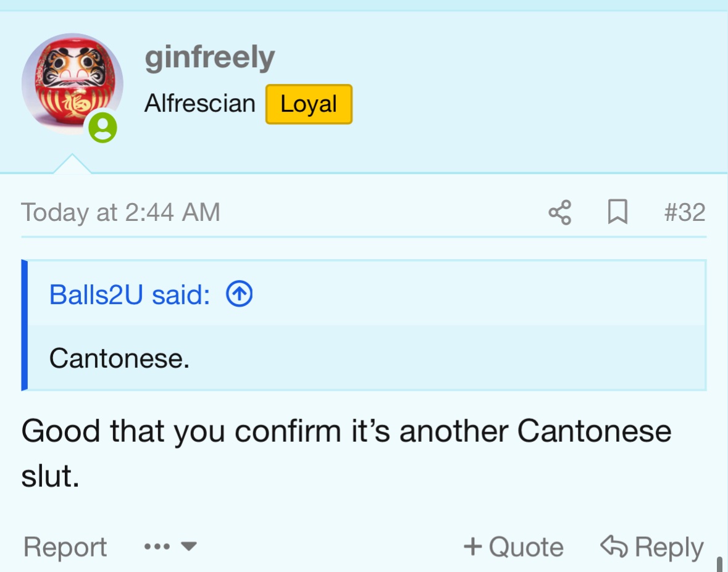Open ginfreely's daruma avatar
Viewport: 728px width, 572px height.
(x=72, y=84)
